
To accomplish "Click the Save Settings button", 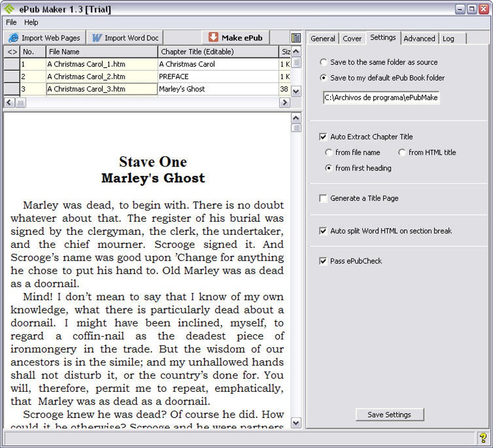I will pyautogui.click(x=390, y=415).
